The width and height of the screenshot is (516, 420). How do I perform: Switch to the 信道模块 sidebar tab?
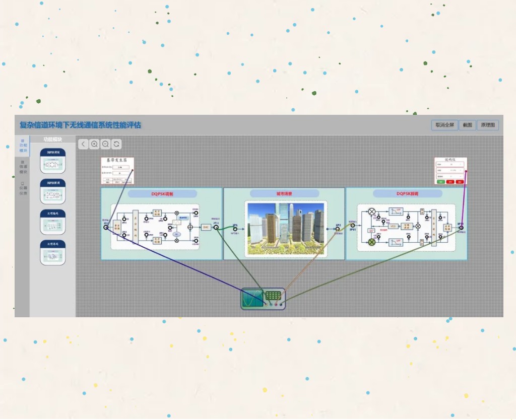click(23, 167)
